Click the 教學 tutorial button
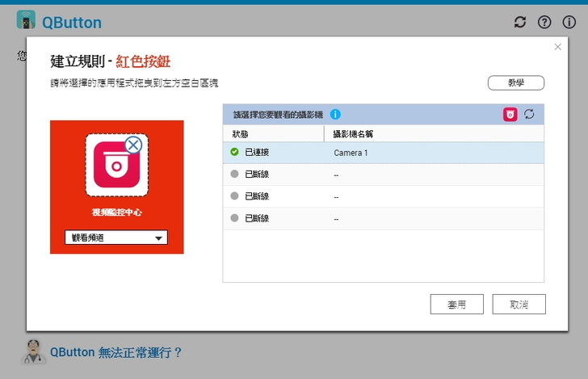The image size is (588, 379). coord(515,82)
